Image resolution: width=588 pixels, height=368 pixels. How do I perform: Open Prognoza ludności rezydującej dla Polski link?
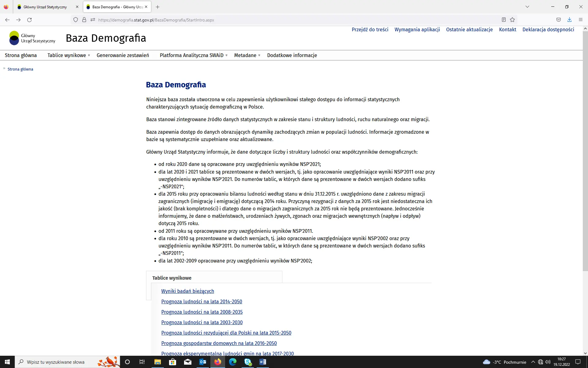226,333
